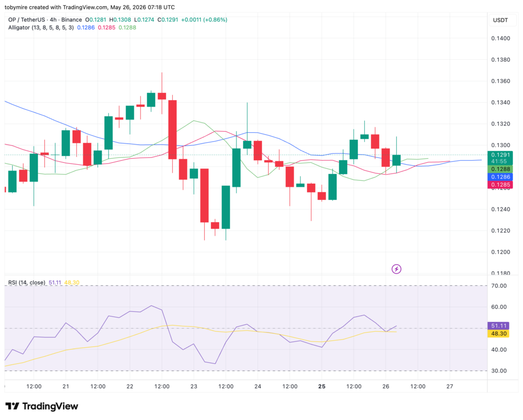Click the USDT currency label
Screen dimensions: 523x420
coord(501,20)
